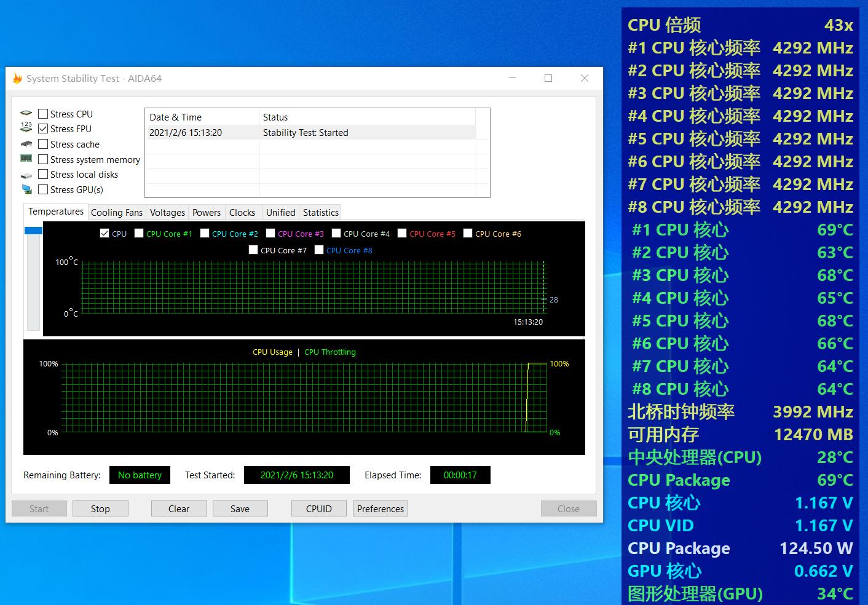Check the CPU Core #7 legend checkbox
868x605 pixels.
coord(253,250)
